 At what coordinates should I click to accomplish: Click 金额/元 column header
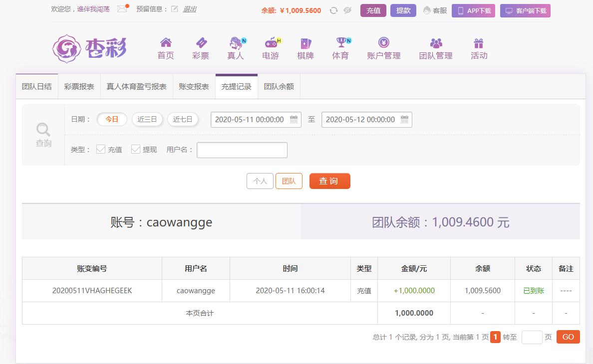[414, 268]
